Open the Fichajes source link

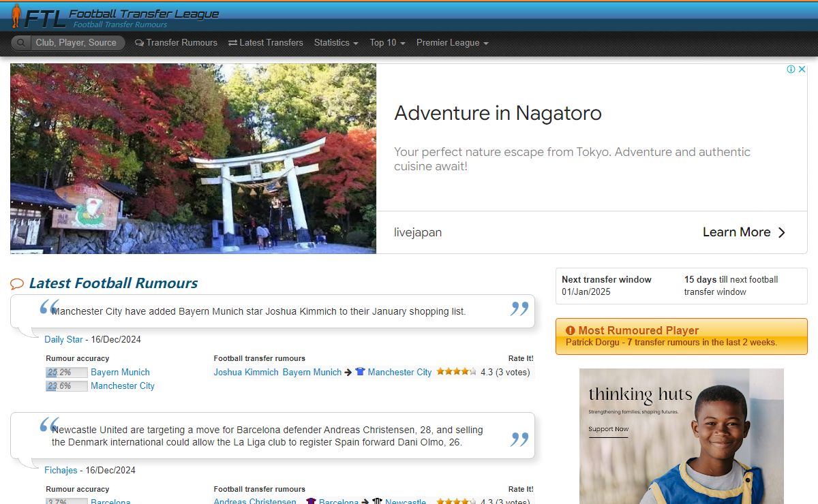click(61, 470)
